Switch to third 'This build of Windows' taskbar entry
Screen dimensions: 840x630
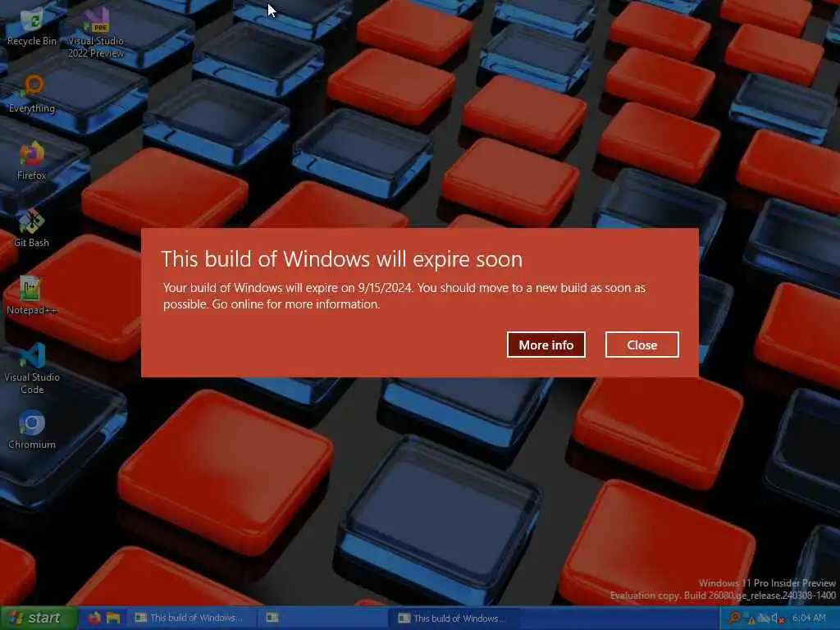click(x=453, y=619)
